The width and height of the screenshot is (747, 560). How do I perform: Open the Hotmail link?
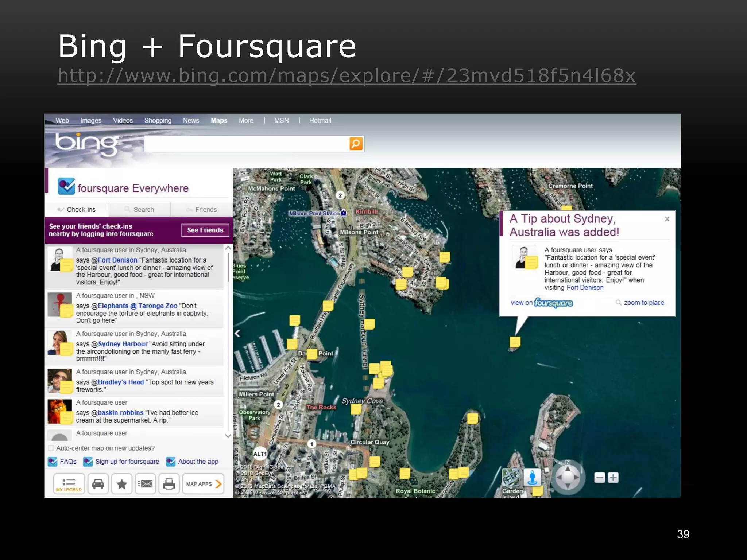[x=320, y=120]
